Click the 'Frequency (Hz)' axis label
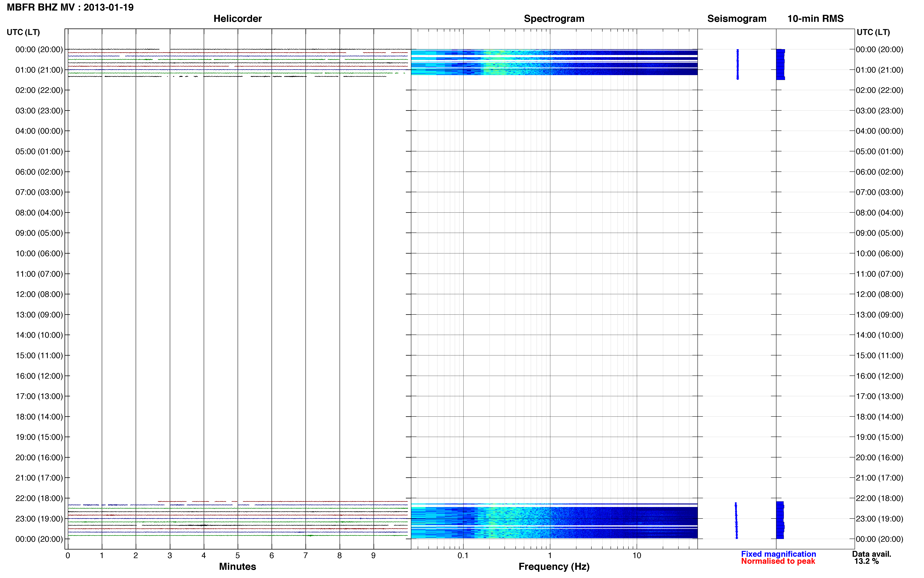 click(x=554, y=566)
